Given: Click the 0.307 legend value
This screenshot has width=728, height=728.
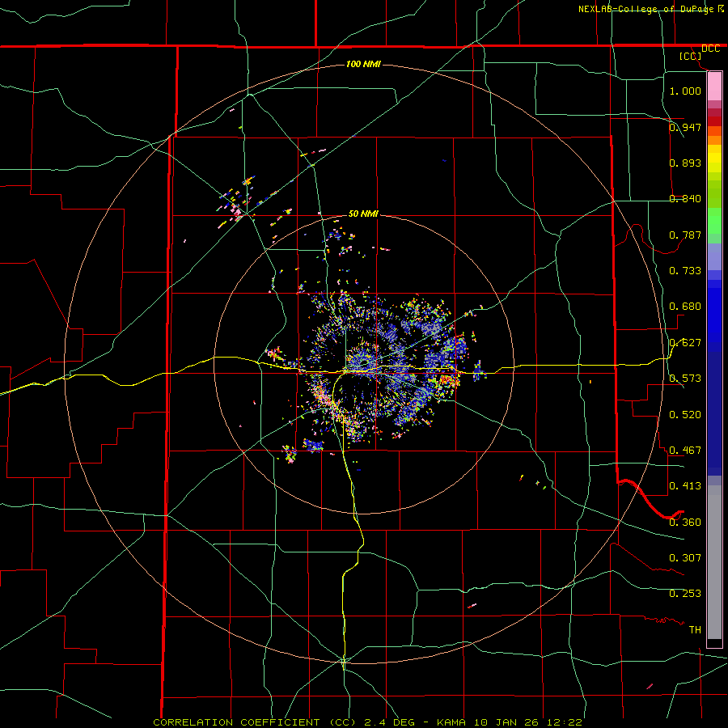Looking at the screenshot, I should pos(685,557).
